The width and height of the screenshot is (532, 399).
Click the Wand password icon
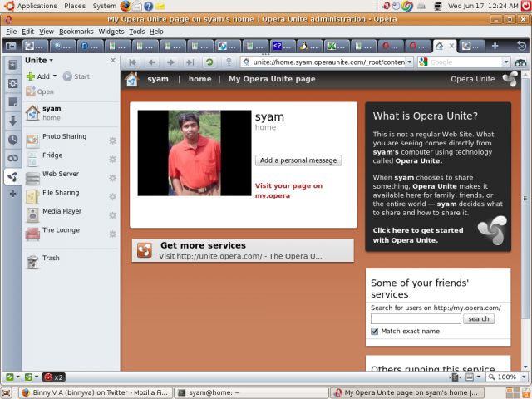tap(229, 62)
